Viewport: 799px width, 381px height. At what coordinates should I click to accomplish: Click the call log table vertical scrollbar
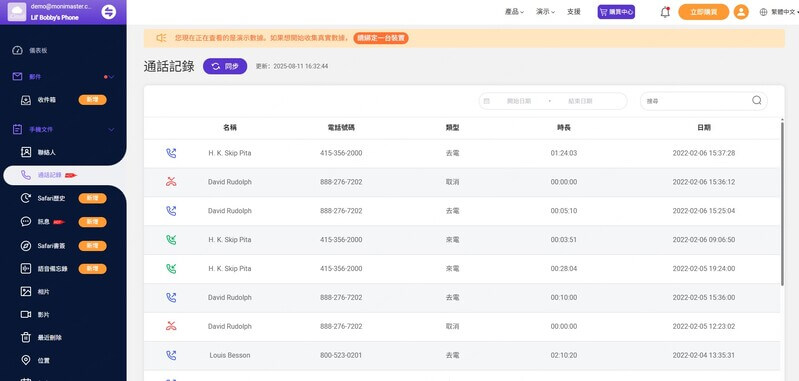[x=782, y=203]
